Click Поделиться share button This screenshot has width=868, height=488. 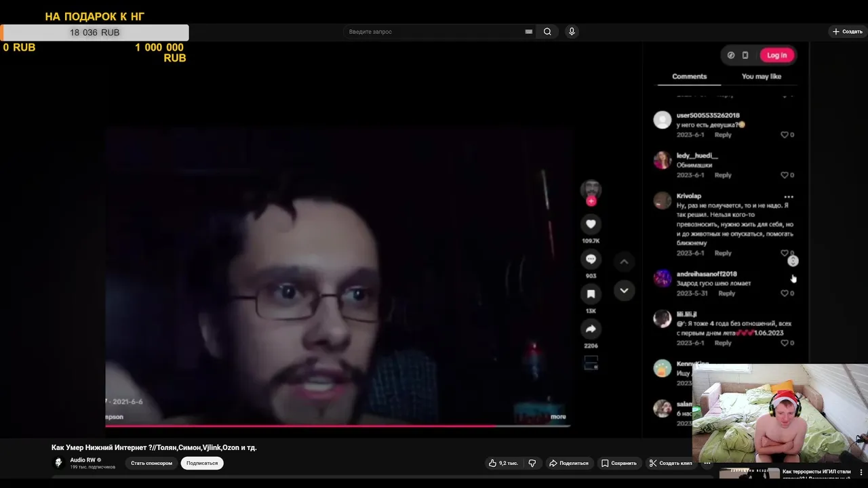click(569, 463)
